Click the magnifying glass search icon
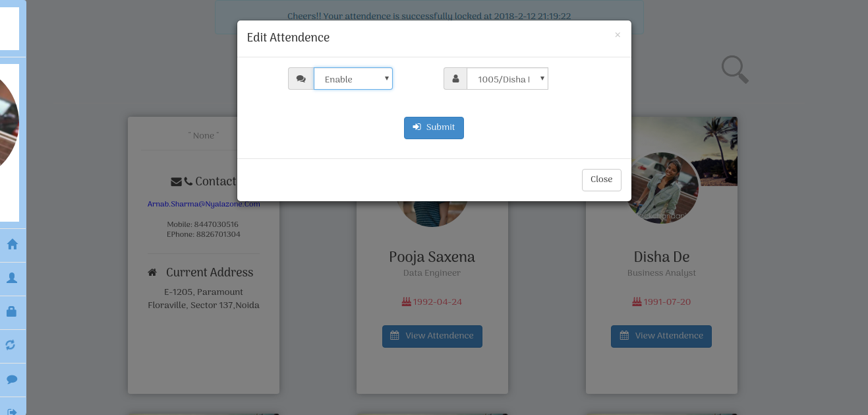 735,69
